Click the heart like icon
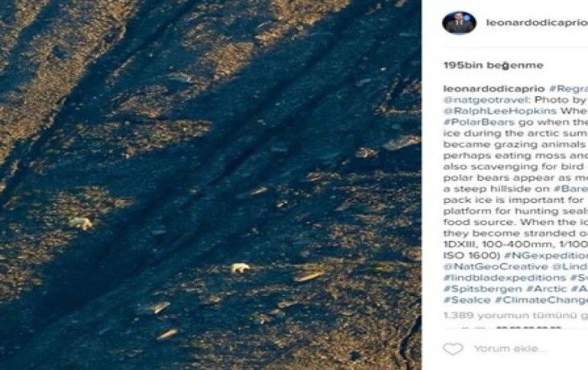588x370 pixels. click(453, 349)
